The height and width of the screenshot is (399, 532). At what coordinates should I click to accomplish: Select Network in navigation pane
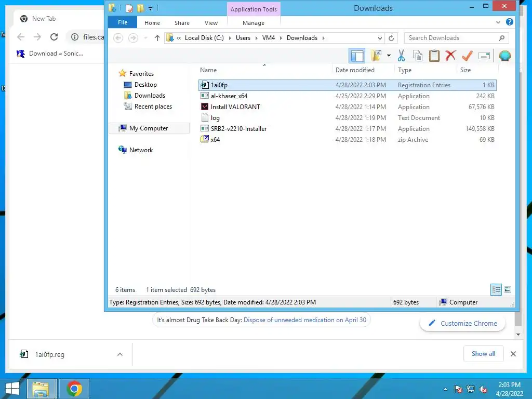click(136, 150)
